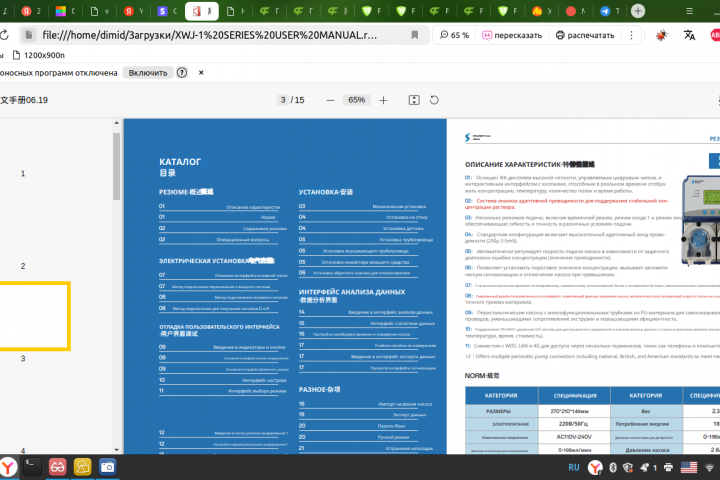
Task: Click the Yandex tray icon
Action: [x=595, y=468]
